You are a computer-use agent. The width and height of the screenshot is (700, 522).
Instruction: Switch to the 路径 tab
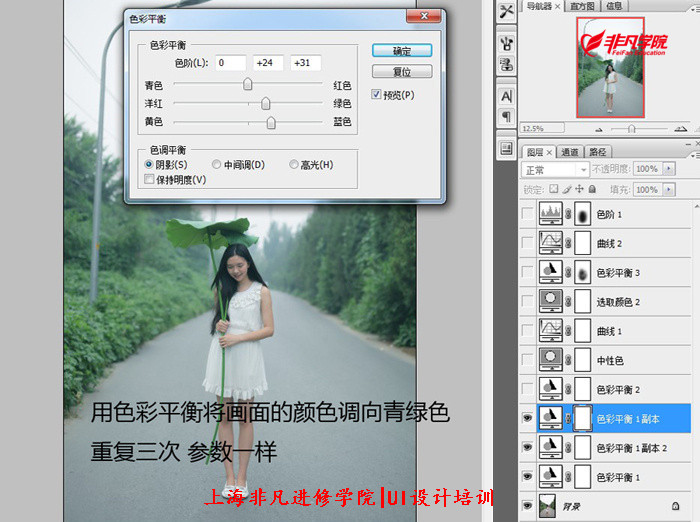pos(597,153)
